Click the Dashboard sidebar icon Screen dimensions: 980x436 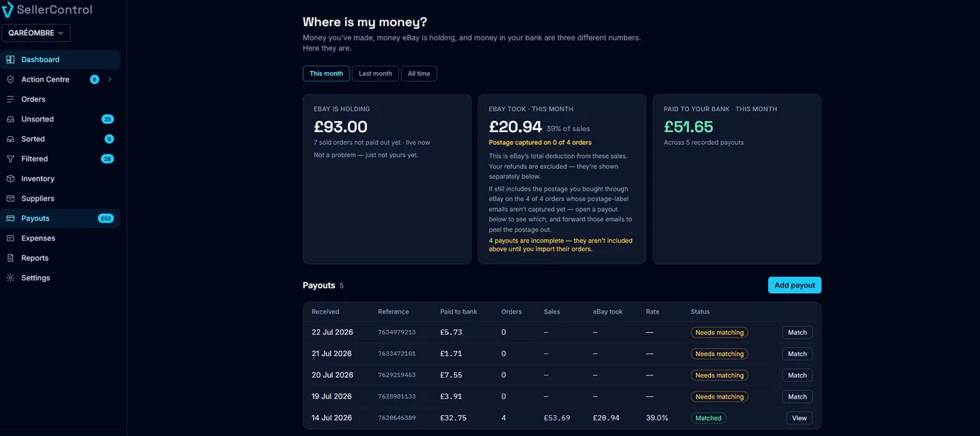(10, 60)
